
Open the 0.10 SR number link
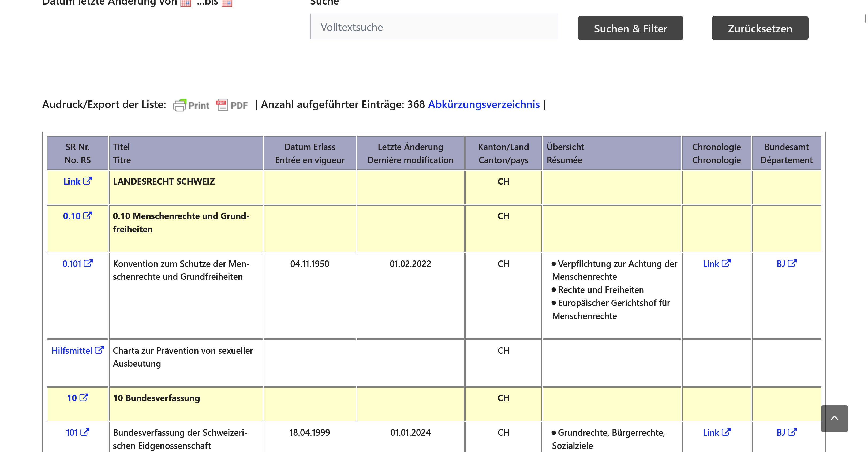click(x=77, y=216)
